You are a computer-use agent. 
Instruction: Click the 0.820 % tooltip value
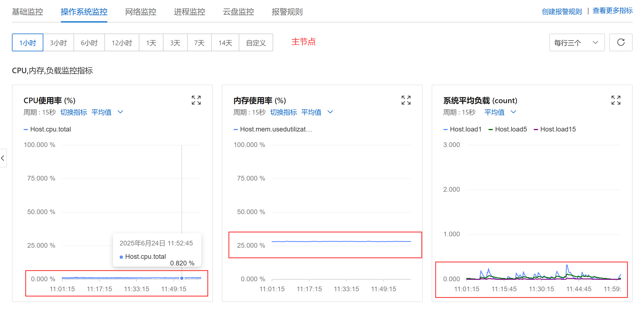[182, 263]
